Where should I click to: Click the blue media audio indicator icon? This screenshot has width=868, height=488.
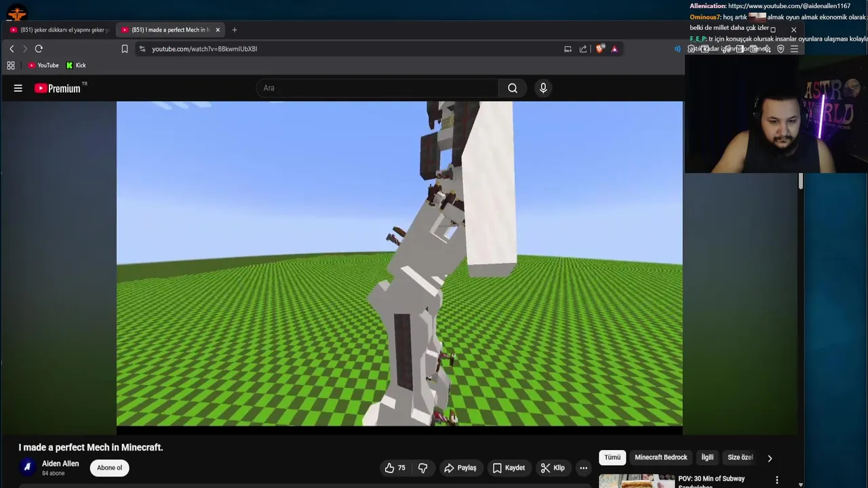click(677, 49)
